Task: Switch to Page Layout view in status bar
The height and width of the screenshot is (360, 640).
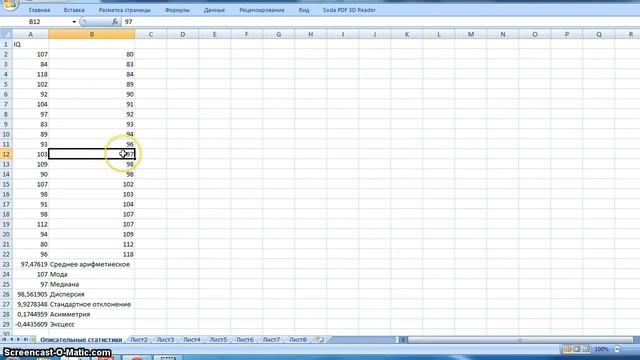Action: tap(577, 349)
